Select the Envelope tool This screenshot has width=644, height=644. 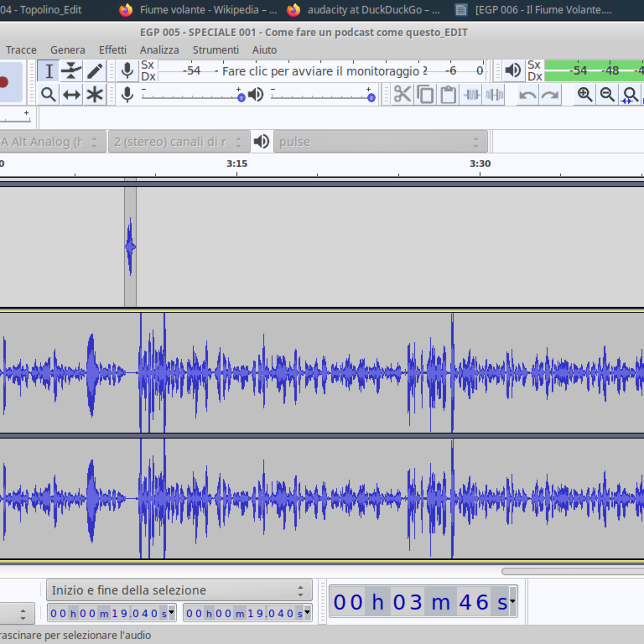[x=71, y=71]
